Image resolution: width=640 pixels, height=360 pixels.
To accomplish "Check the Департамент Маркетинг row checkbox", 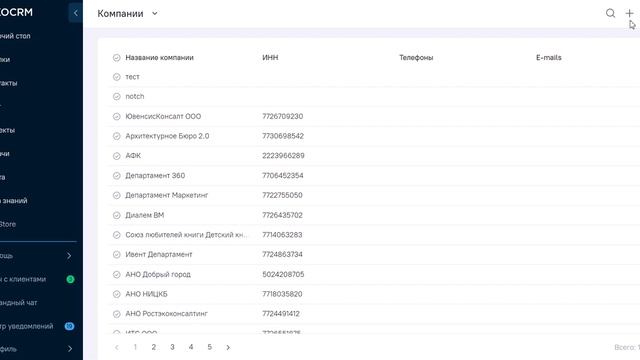I will pos(117,195).
